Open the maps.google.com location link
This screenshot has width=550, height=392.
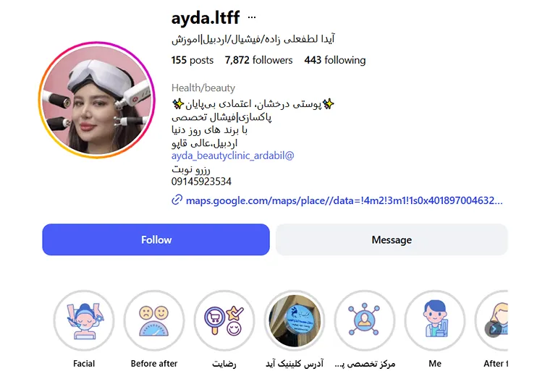point(344,200)
